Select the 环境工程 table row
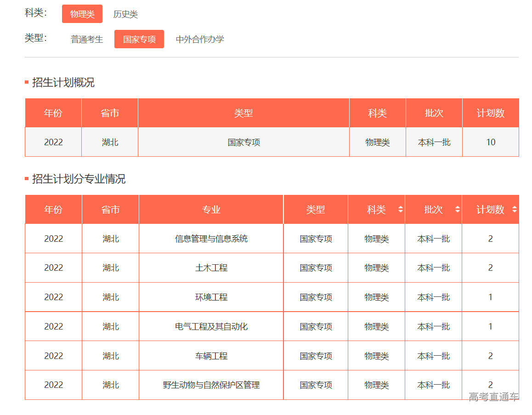 (211, 297)
